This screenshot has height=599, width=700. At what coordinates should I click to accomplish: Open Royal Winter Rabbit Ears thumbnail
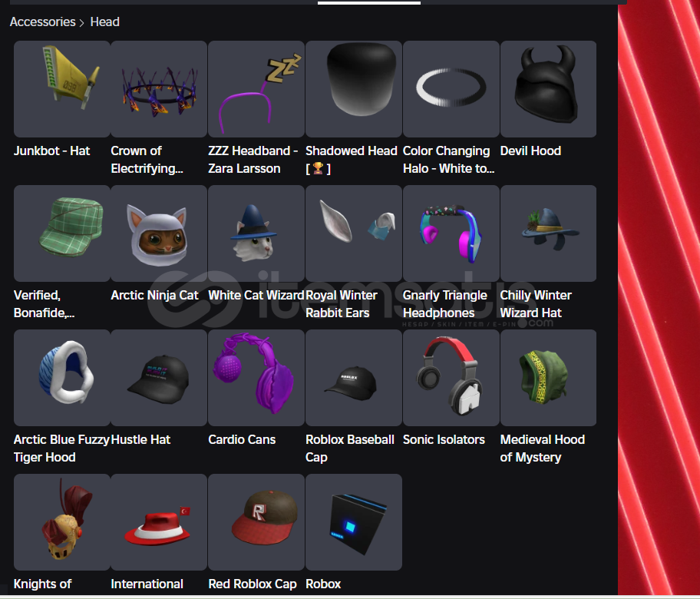[354, 233]
